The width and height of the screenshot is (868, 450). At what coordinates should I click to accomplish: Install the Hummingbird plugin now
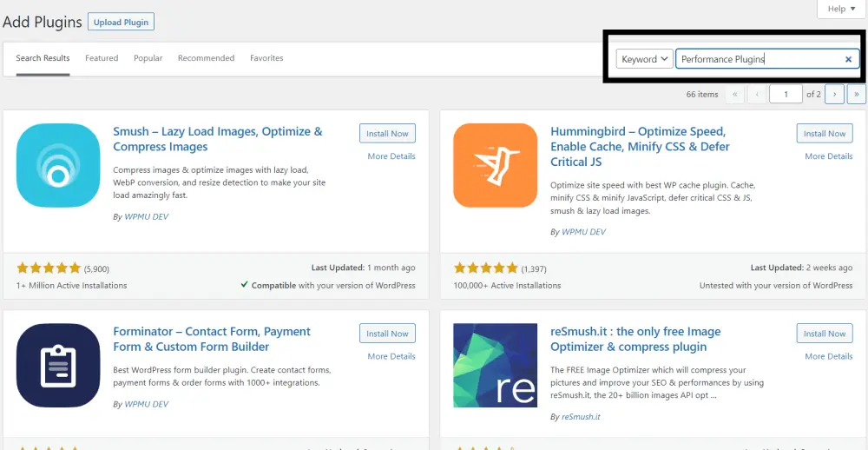(x=825, y=134)
